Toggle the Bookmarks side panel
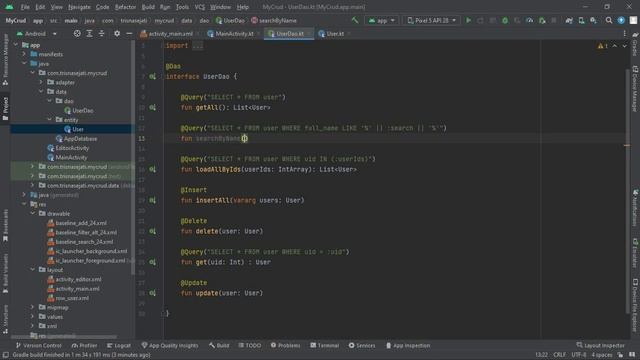 pos(5,225)
